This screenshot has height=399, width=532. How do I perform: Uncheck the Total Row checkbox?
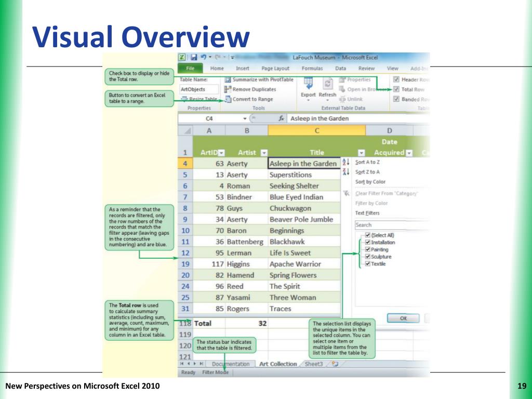pyautogui.click(x=396, y=89)
